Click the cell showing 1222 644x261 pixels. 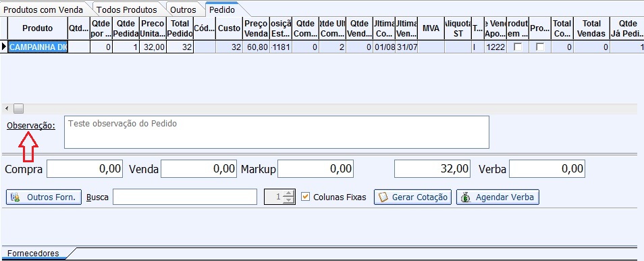click(x=495, y=47)
